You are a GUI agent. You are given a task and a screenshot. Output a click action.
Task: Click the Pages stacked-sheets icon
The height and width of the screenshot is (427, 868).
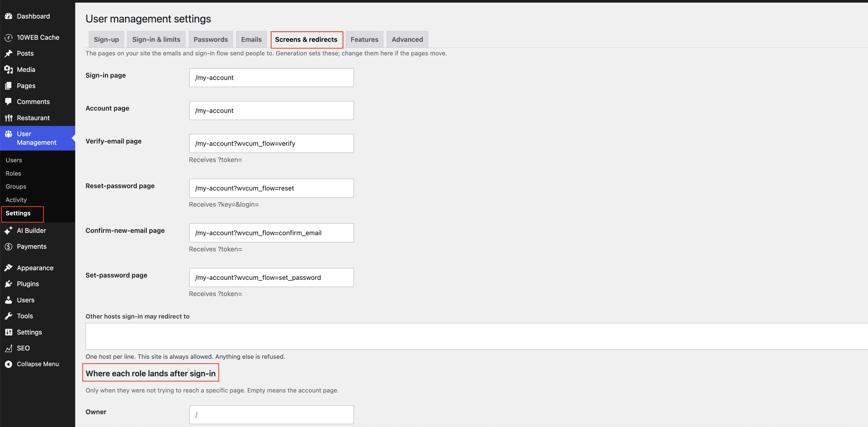(x=8, y=86)
